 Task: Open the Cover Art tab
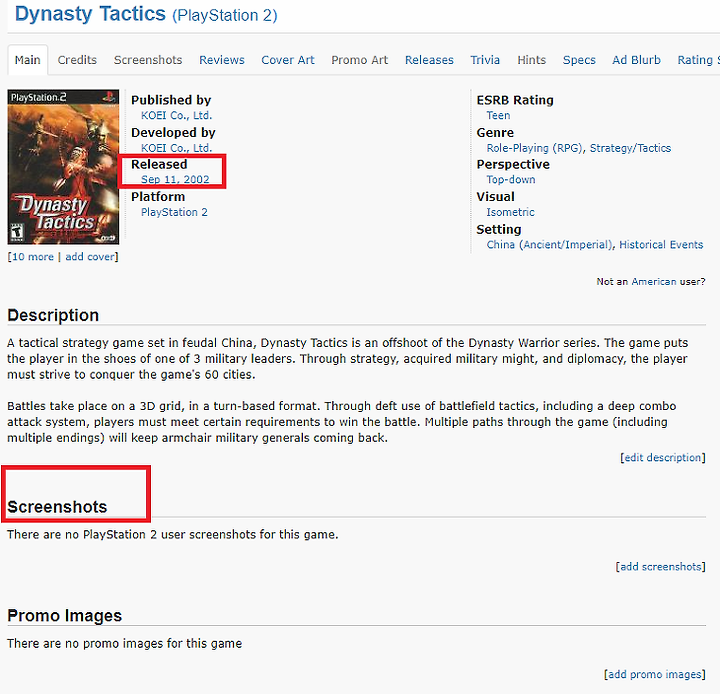click(x=288, y=60)
